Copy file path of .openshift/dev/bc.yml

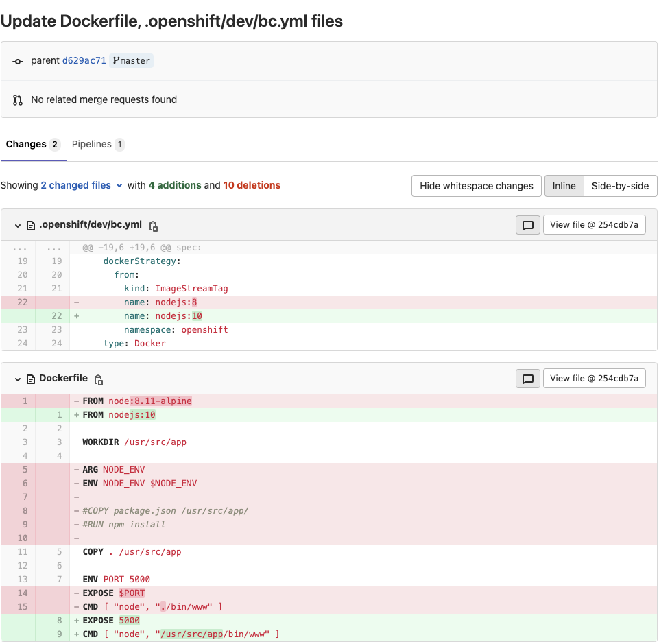point(154,226)
